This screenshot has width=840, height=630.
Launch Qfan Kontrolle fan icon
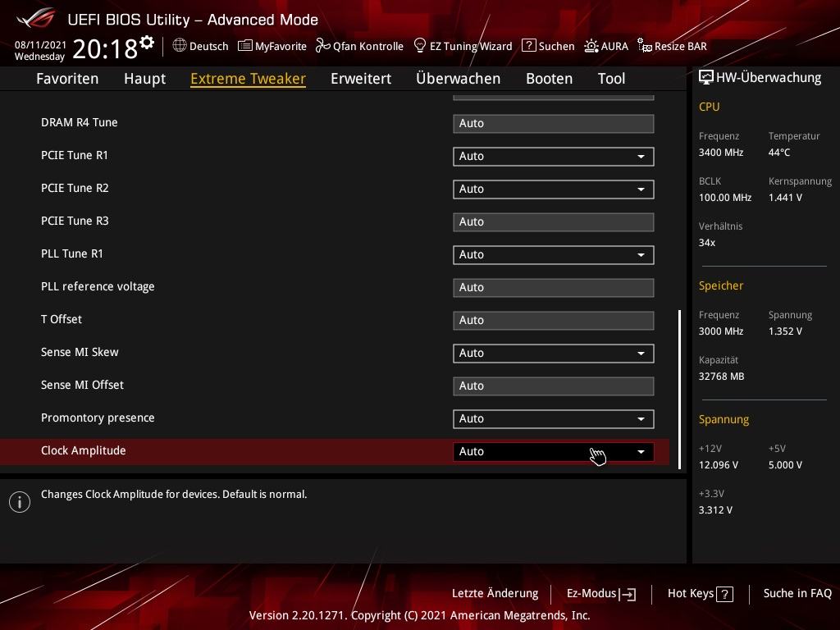point(322,46)
